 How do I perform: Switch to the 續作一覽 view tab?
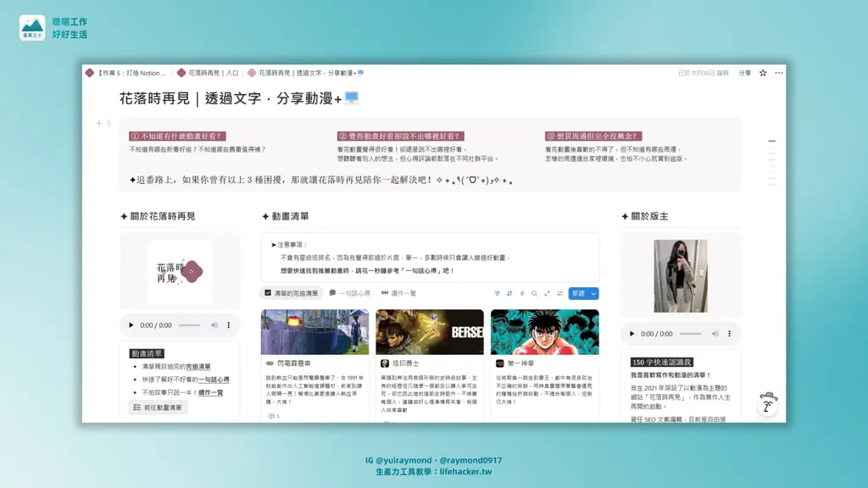click(x=398, y=293)
